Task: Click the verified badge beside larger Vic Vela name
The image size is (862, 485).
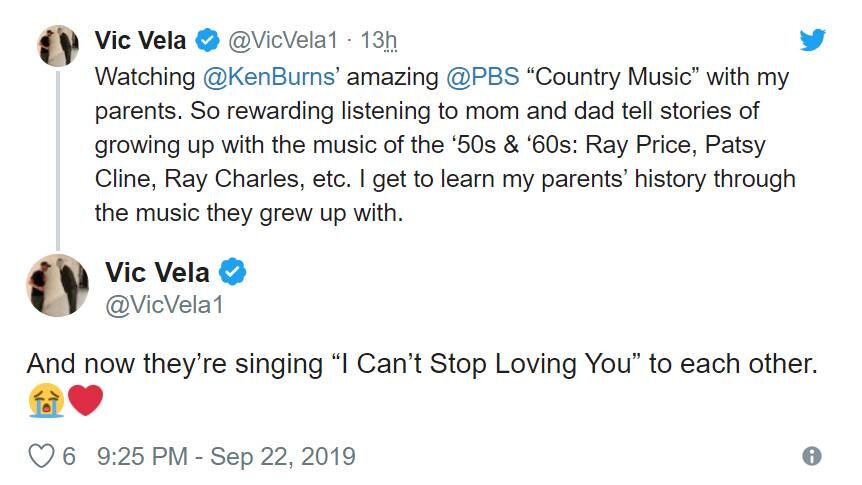Action: [x=233, y=271]
